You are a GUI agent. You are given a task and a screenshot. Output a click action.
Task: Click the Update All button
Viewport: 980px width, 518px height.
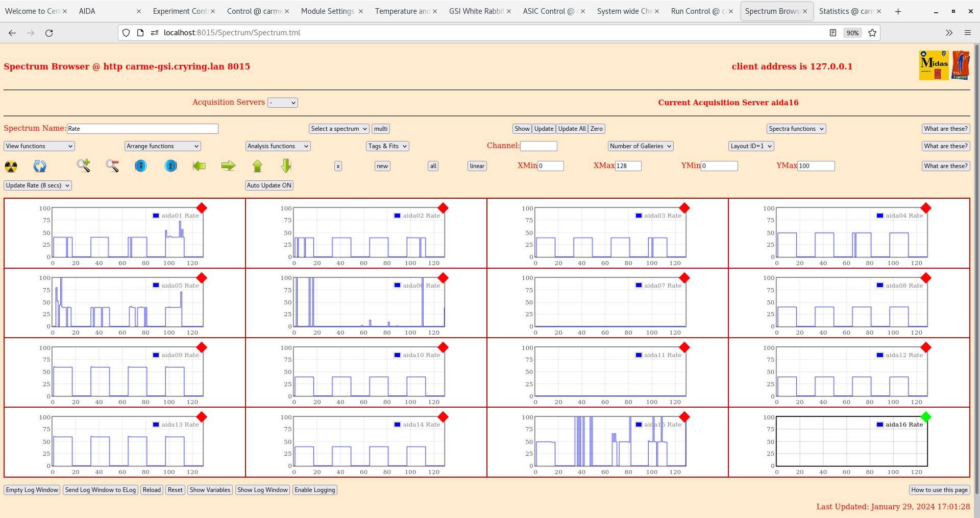(571, 128)
